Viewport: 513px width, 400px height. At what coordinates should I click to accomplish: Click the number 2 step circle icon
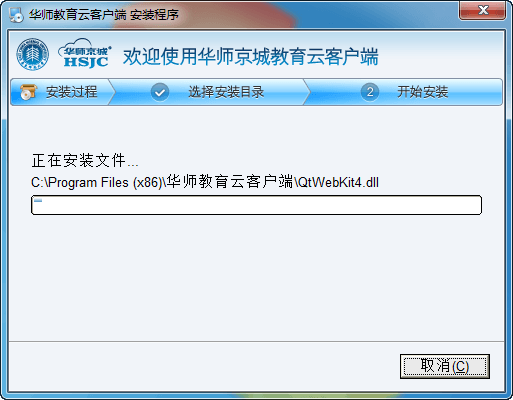coord(370,92)
